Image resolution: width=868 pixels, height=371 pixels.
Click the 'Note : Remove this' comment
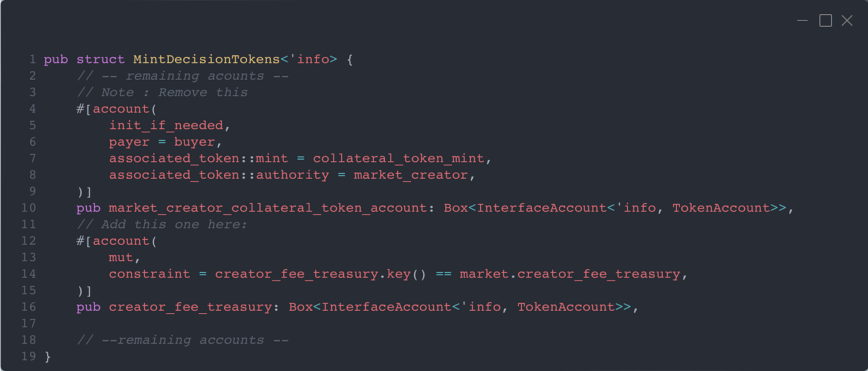[x=162, y=92]
